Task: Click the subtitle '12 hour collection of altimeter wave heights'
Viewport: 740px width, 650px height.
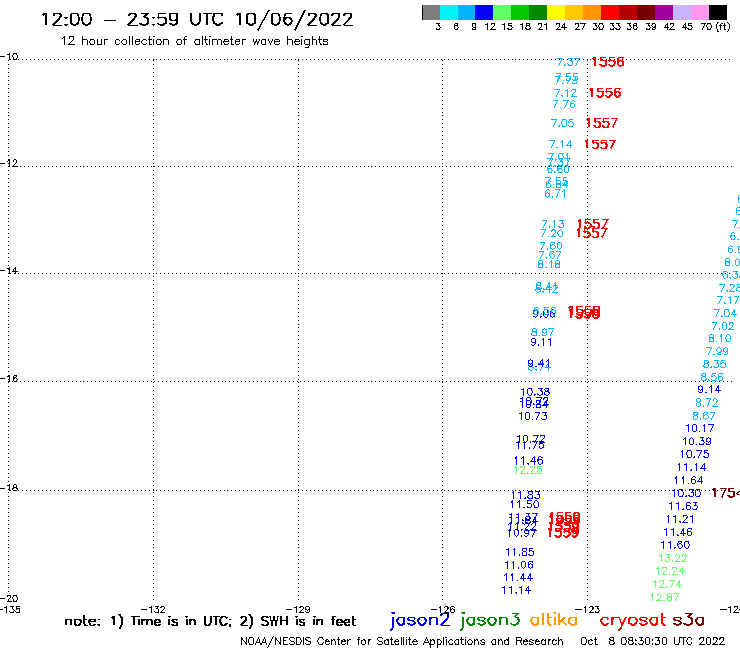Action: click(194, 41)
